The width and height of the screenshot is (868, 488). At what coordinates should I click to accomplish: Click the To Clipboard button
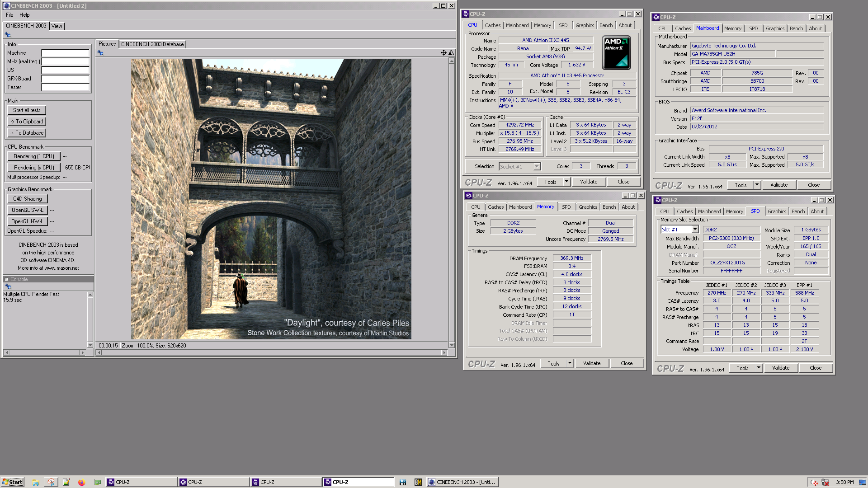click(27, 122)
